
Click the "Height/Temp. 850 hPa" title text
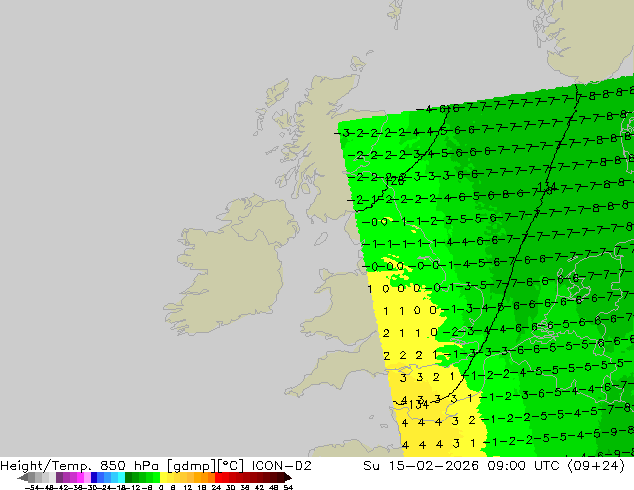pyautogui.click(x=82, y=466)
